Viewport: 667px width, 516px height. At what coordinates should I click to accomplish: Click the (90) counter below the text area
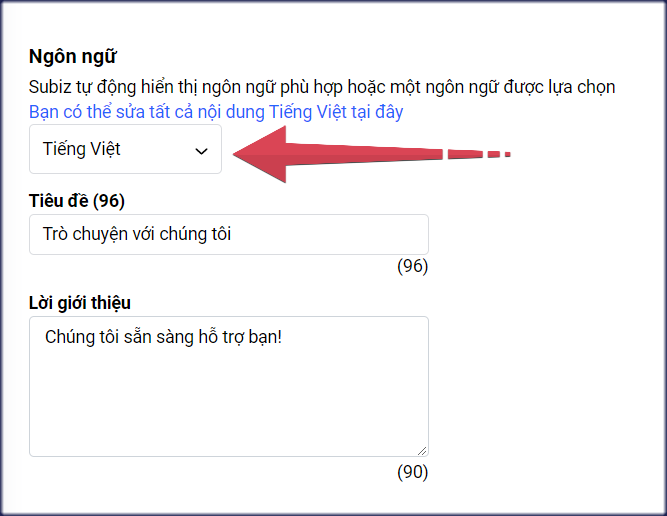coord(412,471)
